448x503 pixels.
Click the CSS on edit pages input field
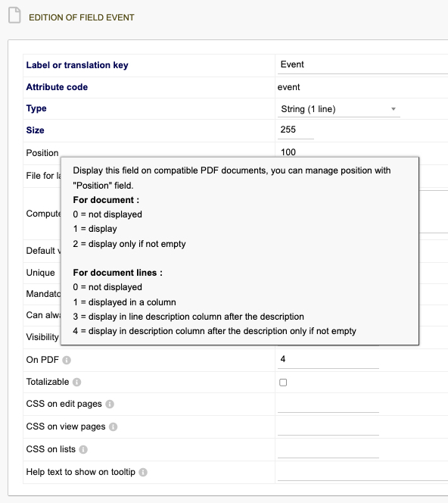[328, 404]
